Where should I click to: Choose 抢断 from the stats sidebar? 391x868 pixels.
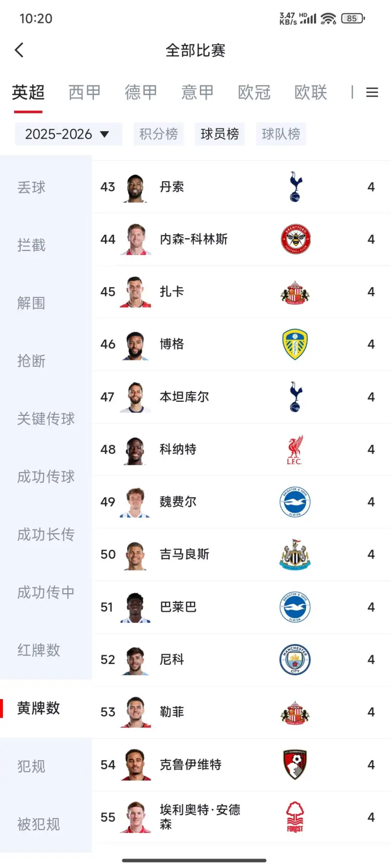click(x=31, y=361)
